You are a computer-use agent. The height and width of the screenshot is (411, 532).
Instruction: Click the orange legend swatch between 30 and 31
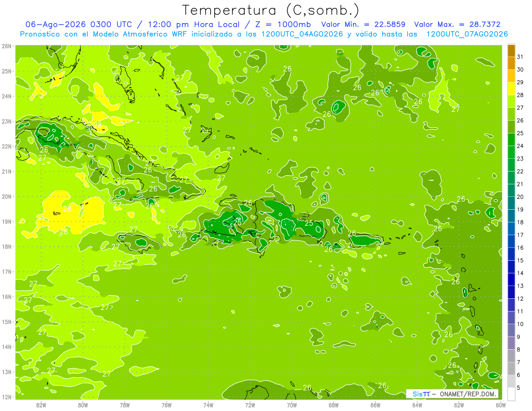[x=511, y=63]
